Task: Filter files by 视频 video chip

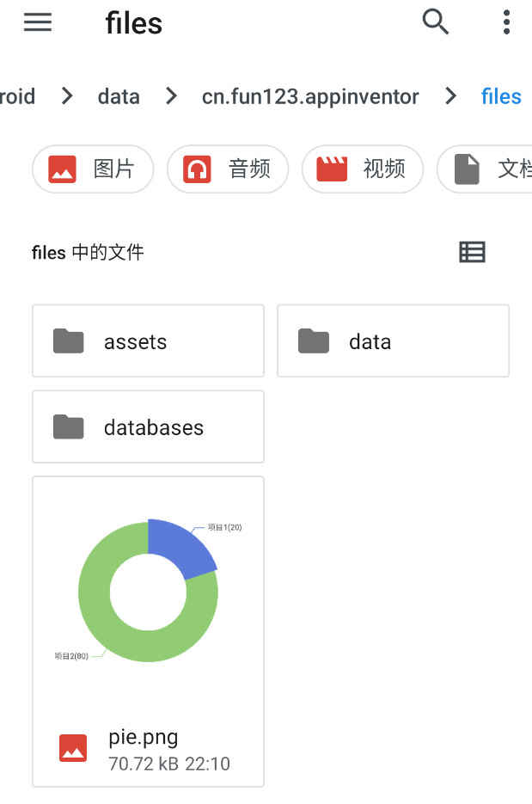Action: coord(362,169)
